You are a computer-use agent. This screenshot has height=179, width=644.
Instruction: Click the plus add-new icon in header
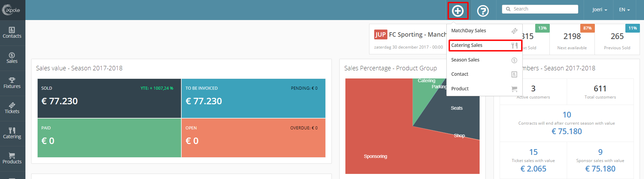coord(458,11)
